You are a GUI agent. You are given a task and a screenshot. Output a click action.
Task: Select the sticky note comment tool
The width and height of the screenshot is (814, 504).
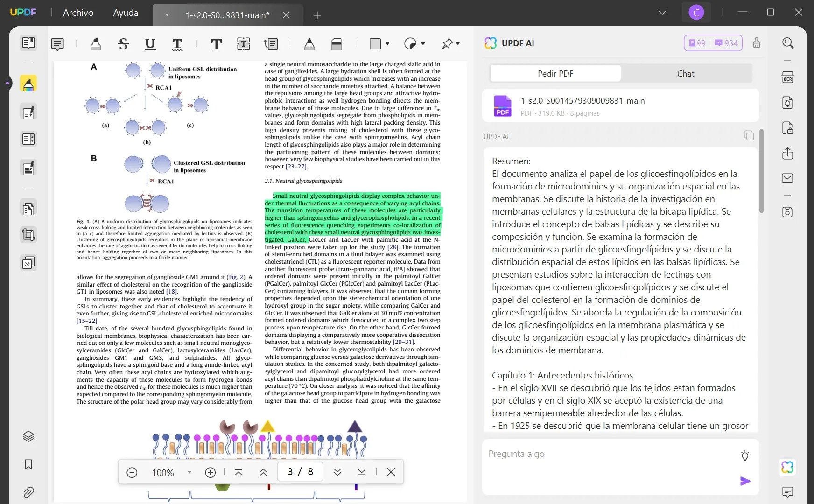coord(57,44)
